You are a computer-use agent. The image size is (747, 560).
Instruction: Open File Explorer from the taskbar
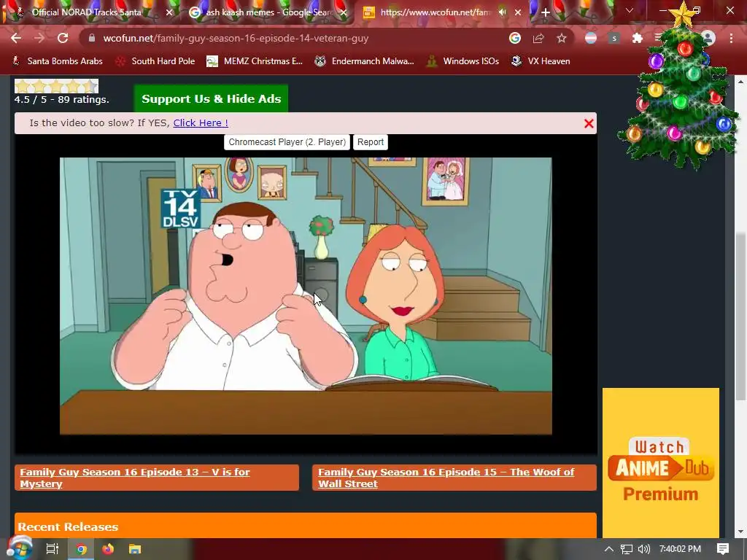135,549
